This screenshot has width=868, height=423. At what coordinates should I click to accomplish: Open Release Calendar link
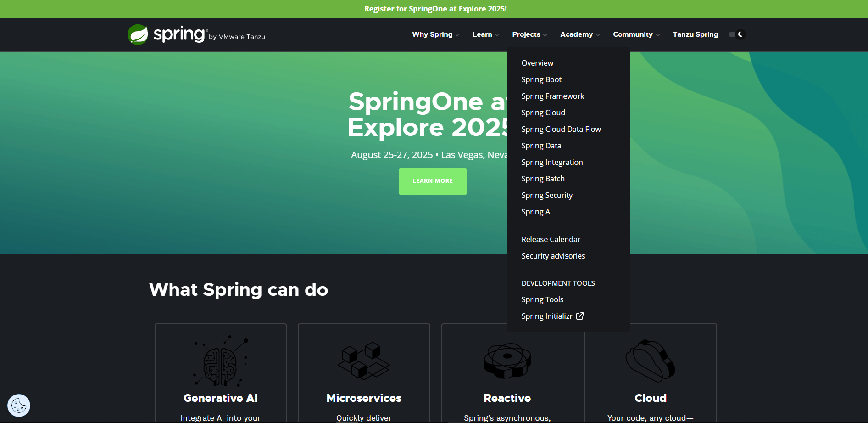[x=551, y=239]
